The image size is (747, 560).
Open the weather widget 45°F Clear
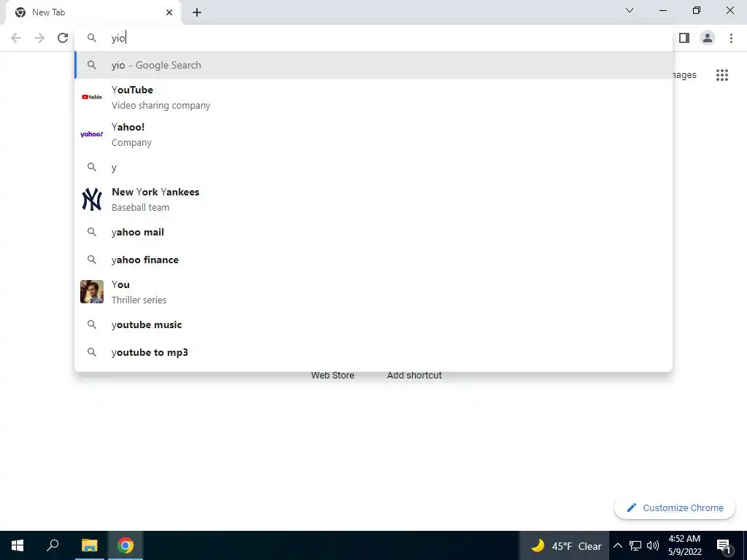coord(565,546)
